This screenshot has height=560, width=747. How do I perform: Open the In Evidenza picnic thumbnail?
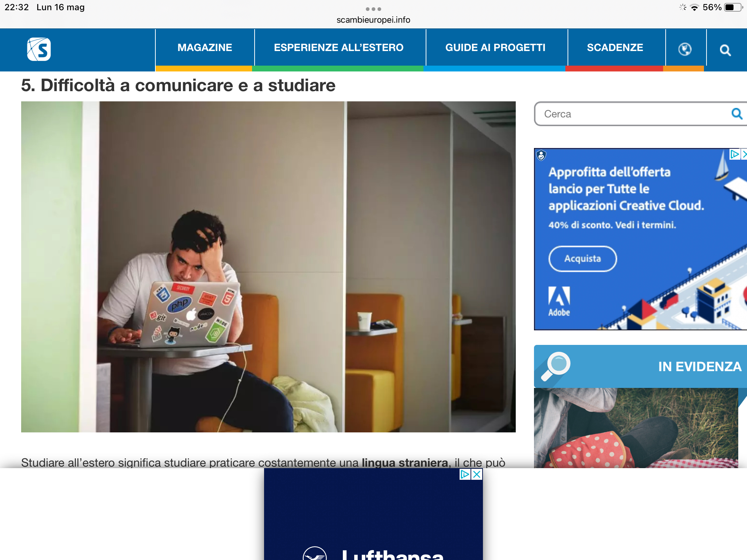[x=636, y=428]
